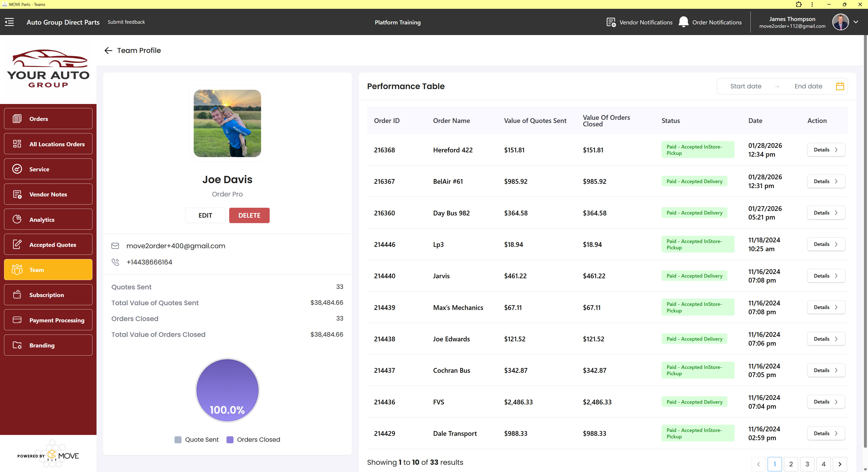Click the email envelope icon
Screen dimensions: 868x472
click(x=115, y=246)
